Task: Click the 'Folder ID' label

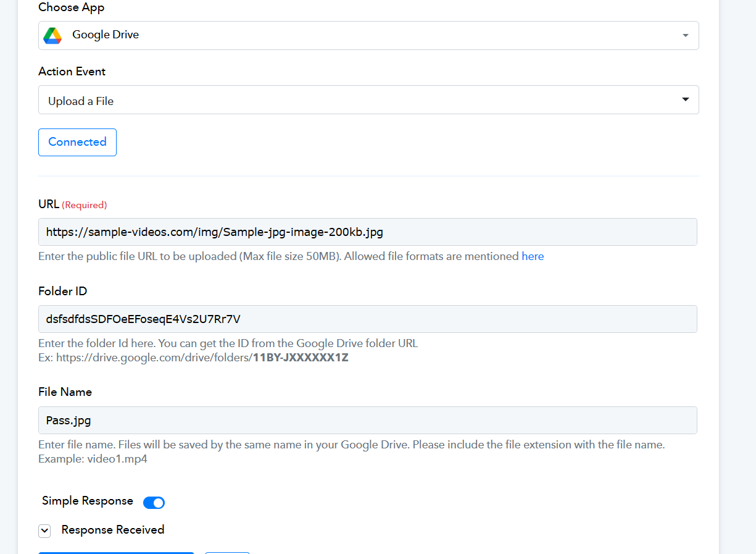Action: point(63,292)
